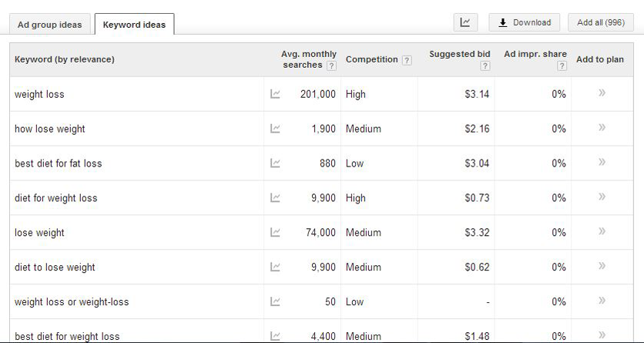Switch to the Ad group ideas tab

[49, 24]
